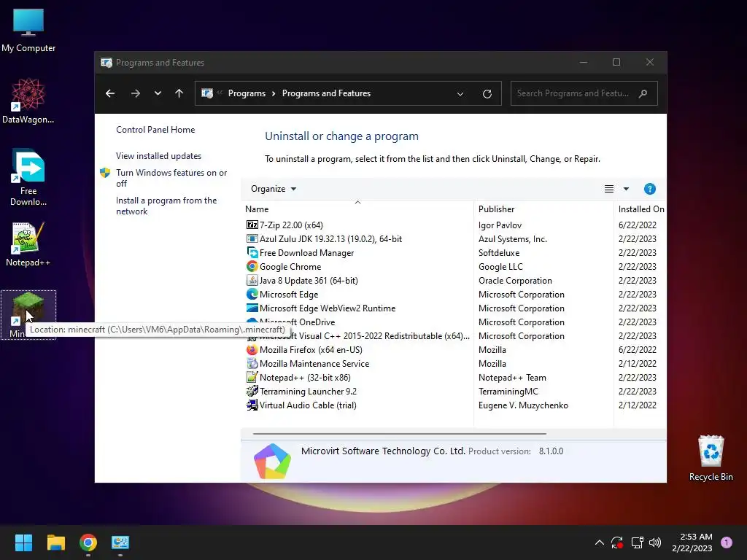Select the Microsoft OneDrive row
The width and height of the screenshot is (747, 560).
454,322
